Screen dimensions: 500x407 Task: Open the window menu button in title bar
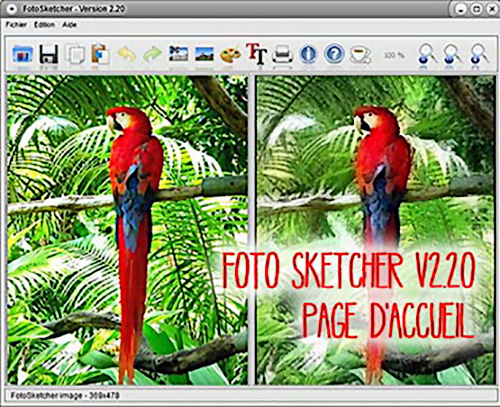pyautogui.click(x=12, y=9)
